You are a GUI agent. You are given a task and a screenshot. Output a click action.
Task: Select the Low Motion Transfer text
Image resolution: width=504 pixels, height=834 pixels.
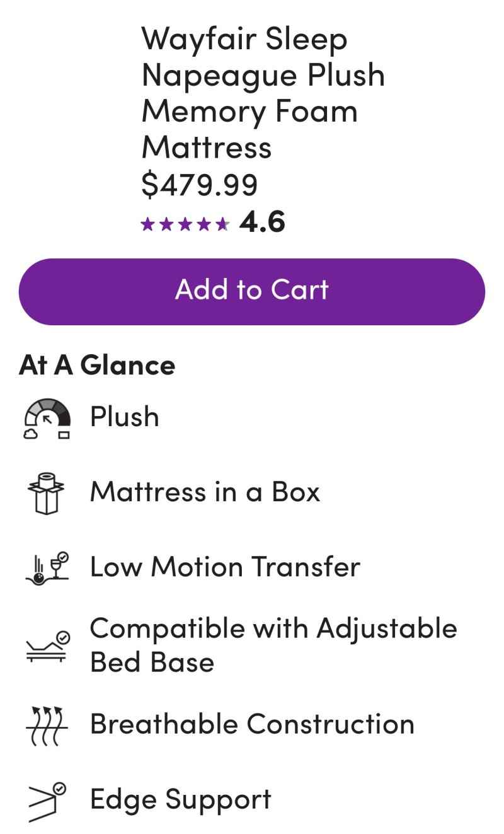click(225, 567)
